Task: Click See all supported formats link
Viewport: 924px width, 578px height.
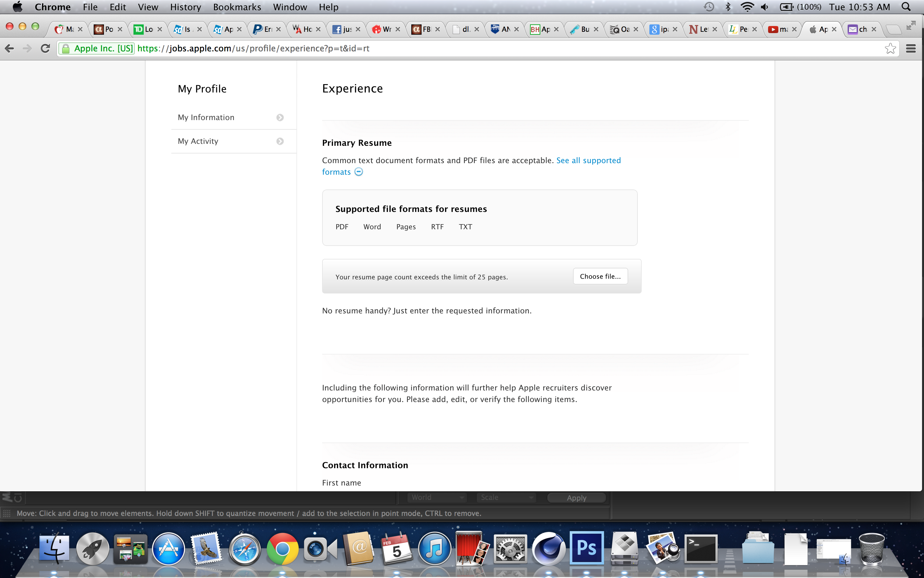Action: pos(471,166)
